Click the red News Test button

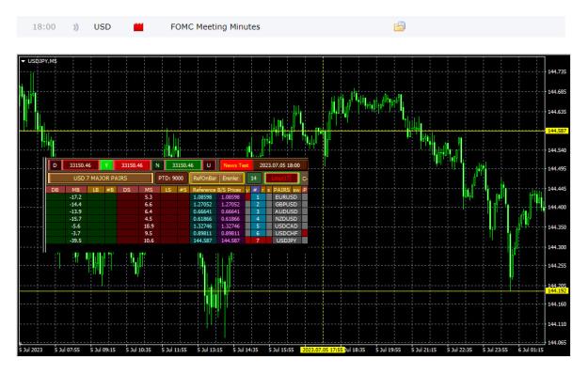[x=236, y=165]
